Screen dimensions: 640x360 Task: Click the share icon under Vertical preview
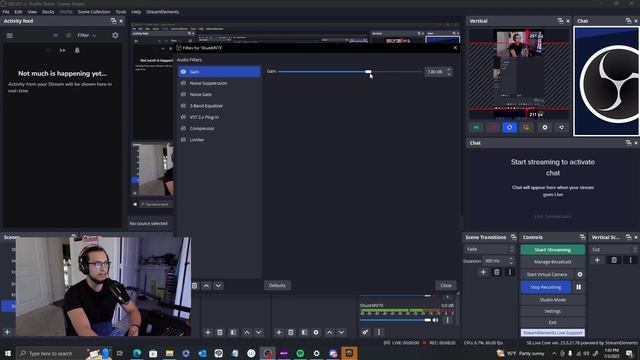562,127
